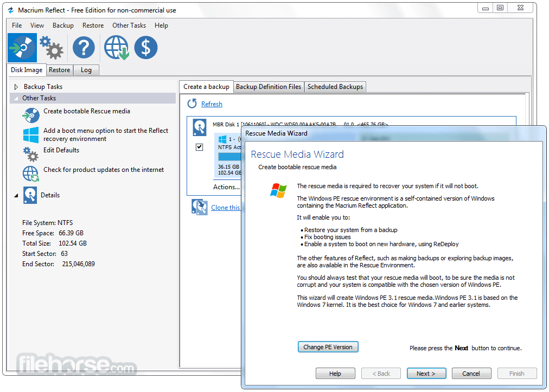Click the Clone this disk icon
Viewport: 549px width, 392px height.
tap(200, 207)
